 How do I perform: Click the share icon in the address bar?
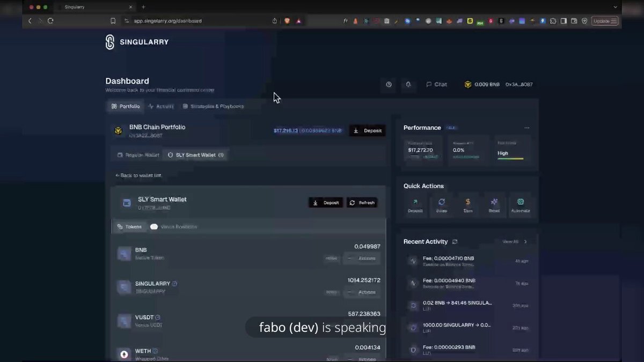point(275,21)
